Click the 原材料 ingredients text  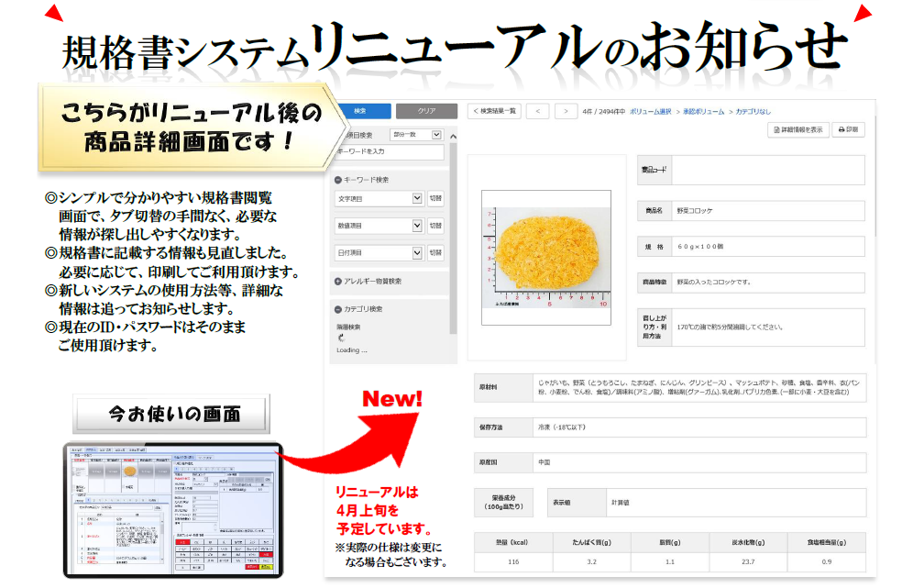point(698,387)
